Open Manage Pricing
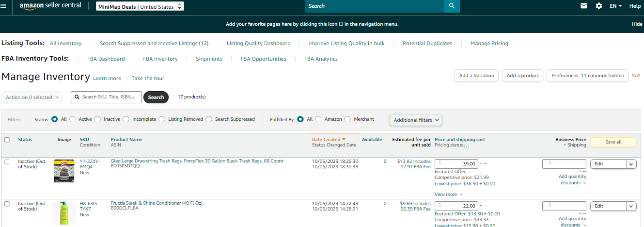644x227 pixels. [489, 43]
